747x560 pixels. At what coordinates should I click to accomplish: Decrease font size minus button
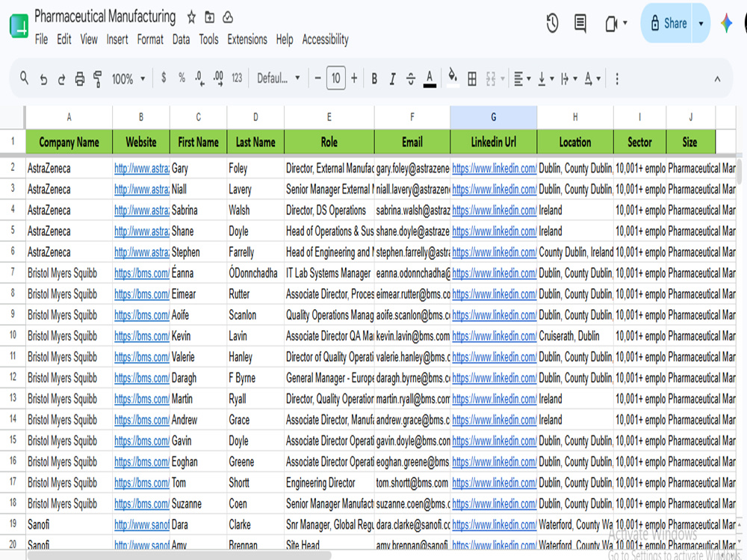click(x=317, y=78)
